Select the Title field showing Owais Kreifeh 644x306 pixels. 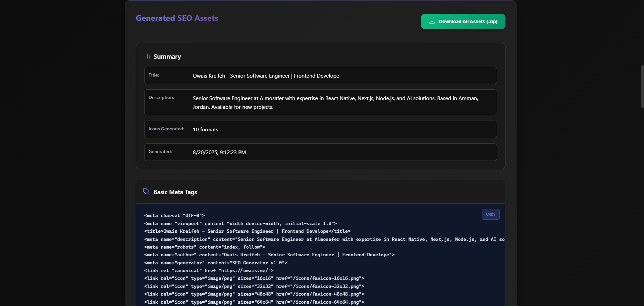pyautogui.click(x=320, y=75)
